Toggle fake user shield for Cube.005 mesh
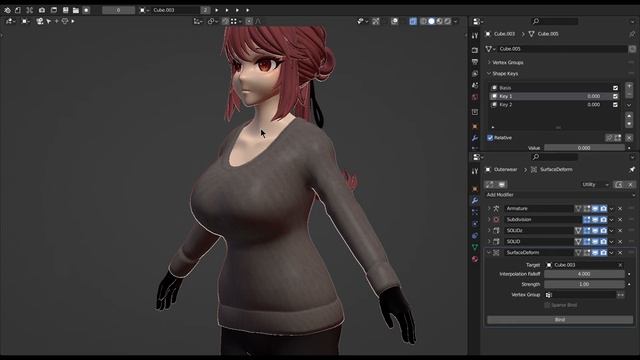This screenshot has width=640, height=360. [x=632, y=49]
